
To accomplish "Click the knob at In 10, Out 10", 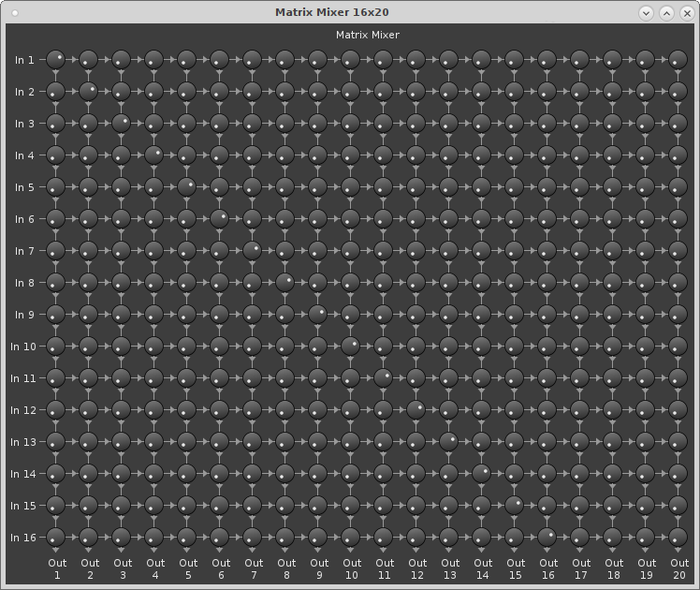I will click(x=350, y=347).
